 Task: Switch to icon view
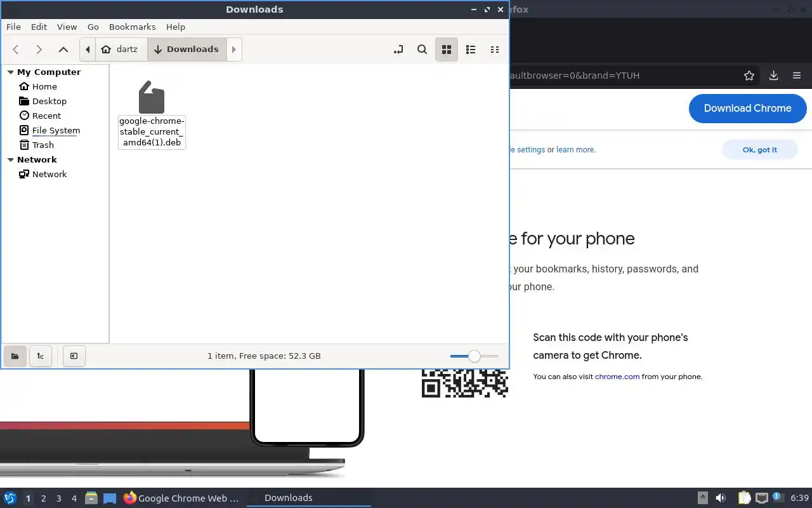click(447, 50)
